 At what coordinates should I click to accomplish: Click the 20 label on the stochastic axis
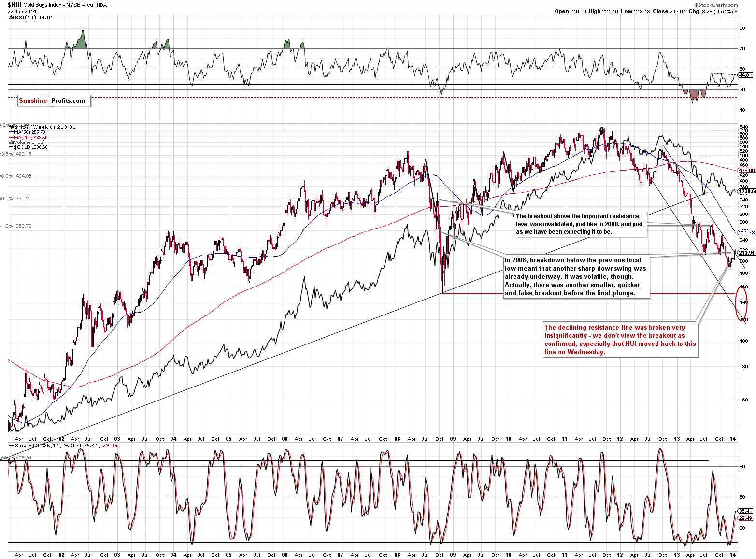742,528
